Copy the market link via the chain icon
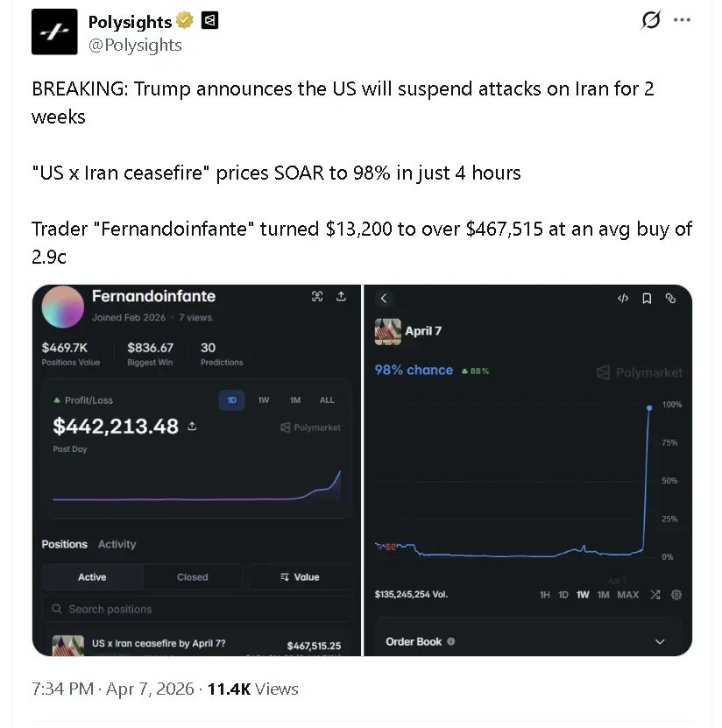Screen dimensions: 722x728 coord(670,298)
